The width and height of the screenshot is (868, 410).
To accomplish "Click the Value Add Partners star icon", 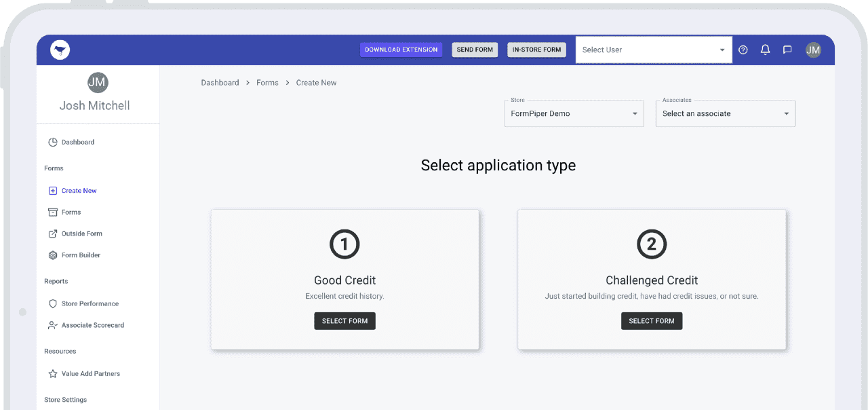I will pos(53,374).
